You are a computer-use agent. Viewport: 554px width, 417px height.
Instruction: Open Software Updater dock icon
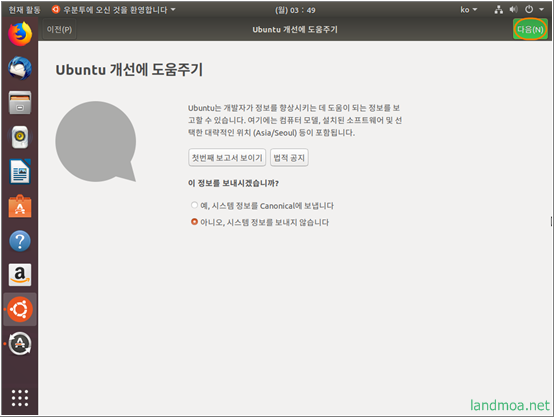[20, 343]
